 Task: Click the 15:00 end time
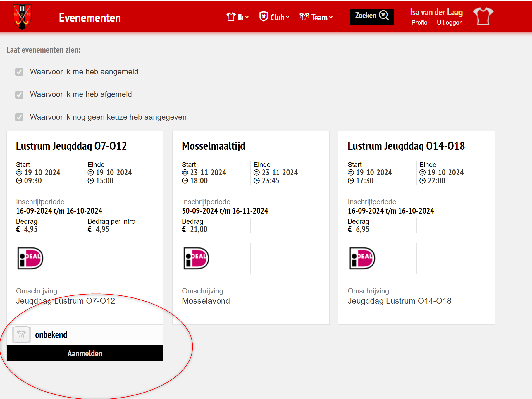tap(105, 181)
